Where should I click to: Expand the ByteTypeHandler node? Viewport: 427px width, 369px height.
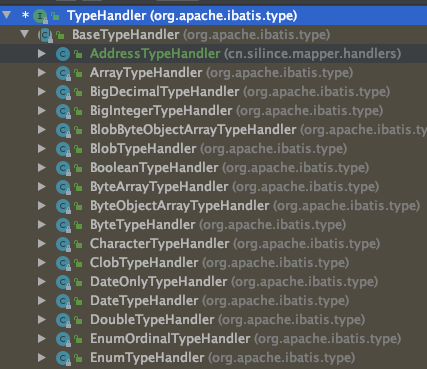[42, 224]
